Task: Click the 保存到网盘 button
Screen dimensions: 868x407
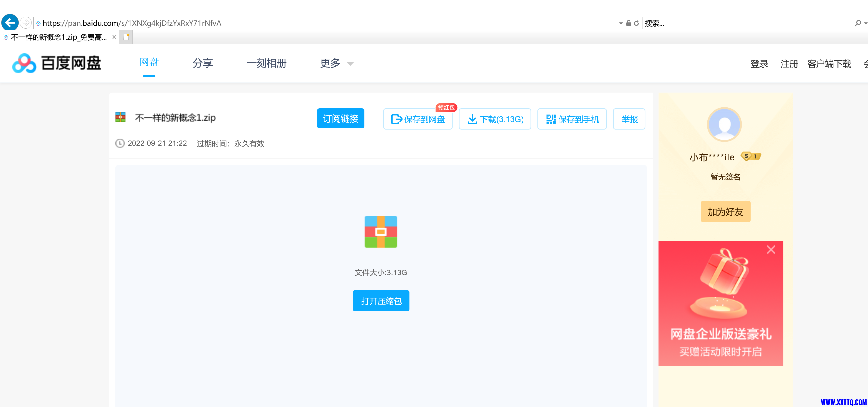Action: (x=418, y=119)
